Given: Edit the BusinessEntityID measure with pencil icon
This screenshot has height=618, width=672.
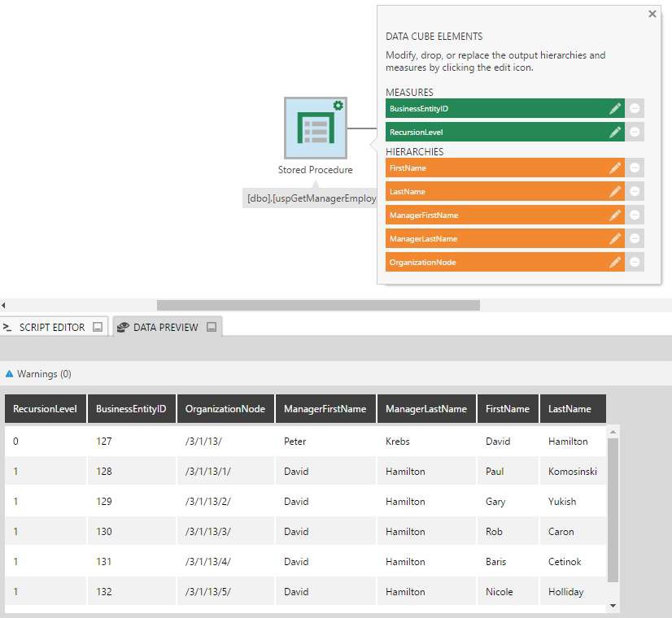Looking at the screenshot, I should pos(616,108).
